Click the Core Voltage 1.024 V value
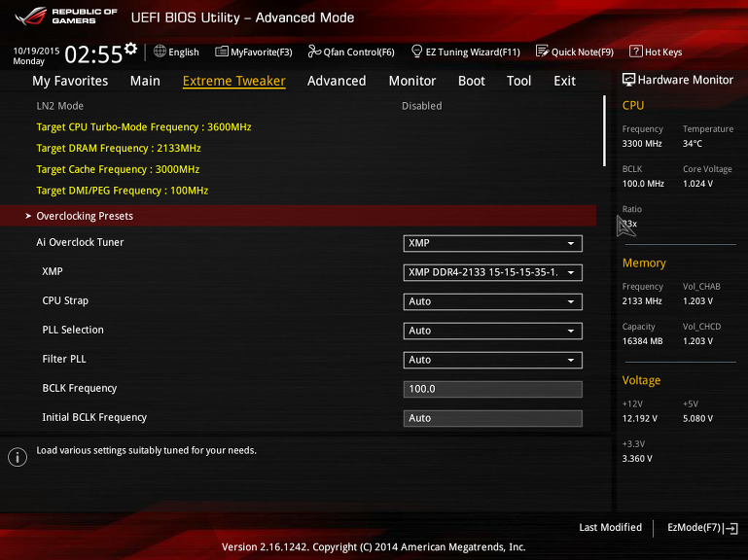Image resolution: width=748 pixels, height=560 pixels. coord(698,184)
